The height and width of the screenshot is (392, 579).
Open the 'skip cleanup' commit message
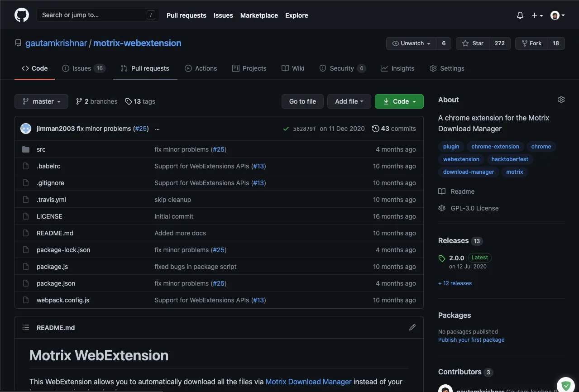pyautogui.click(x=172, y=200)
